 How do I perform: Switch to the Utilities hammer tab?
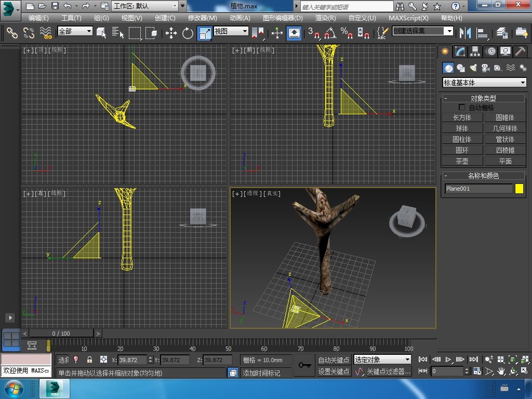[x=520, y=51]
